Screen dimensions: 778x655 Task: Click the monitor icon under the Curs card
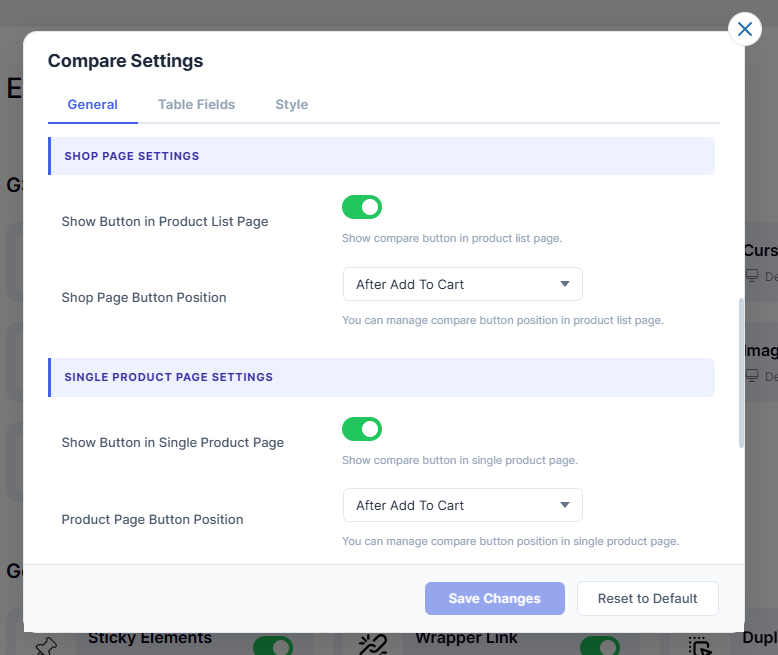point(752,276)
